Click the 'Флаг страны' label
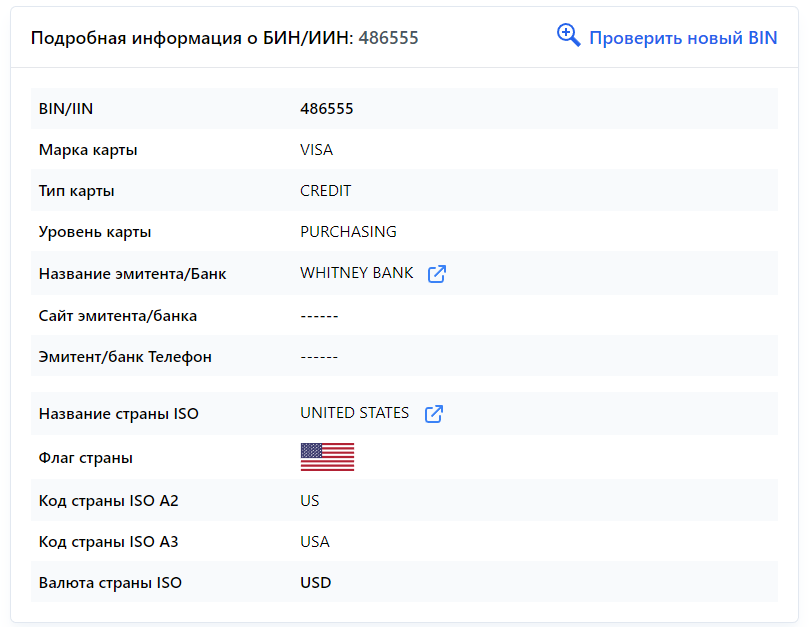Screen dimensions: 809x627 point(86,458)
